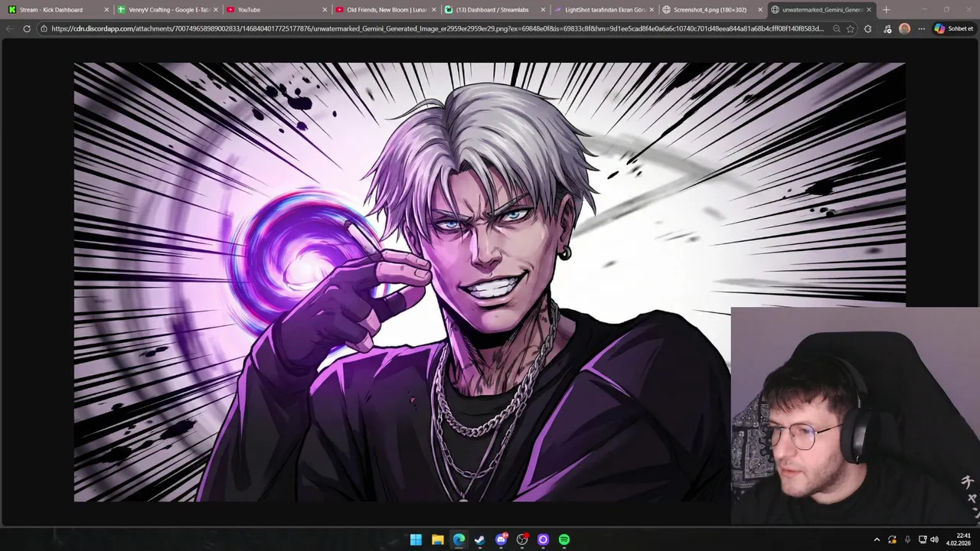Open the browser profile avatar
Image resolution: width=980 pixels, height=551 pixels.
[904, 28]
